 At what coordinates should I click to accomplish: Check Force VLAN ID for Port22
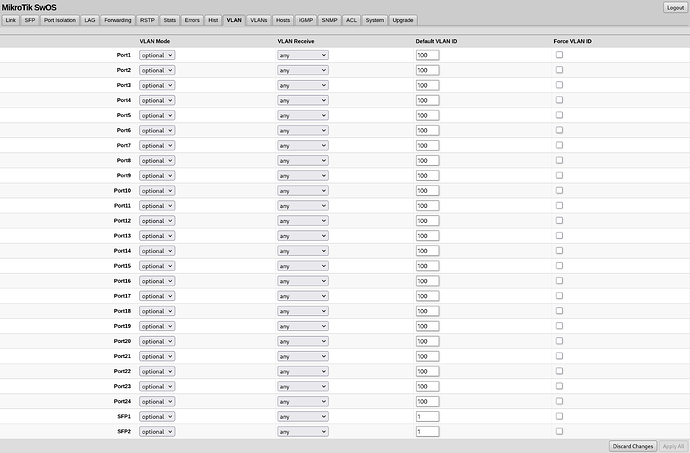[x=559, y=371]
